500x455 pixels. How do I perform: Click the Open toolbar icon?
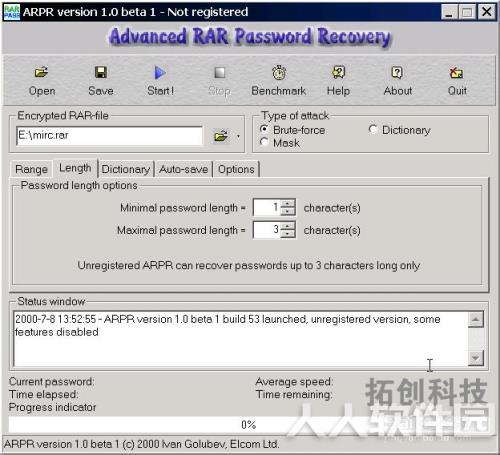41,72
